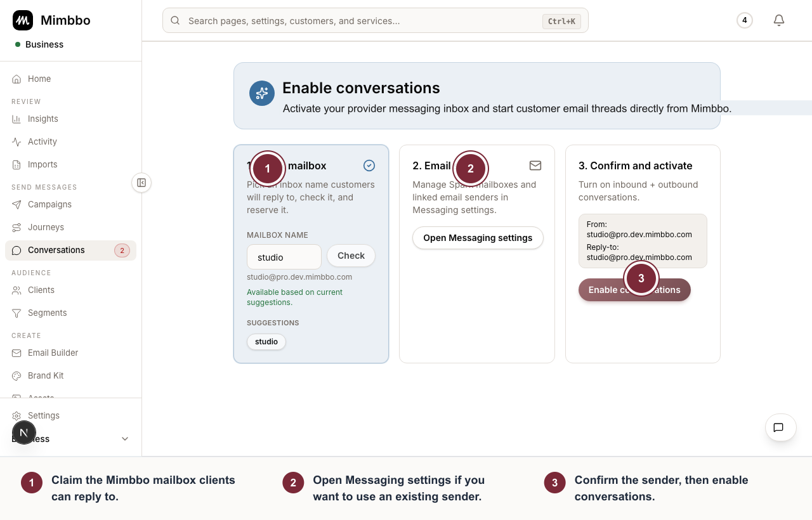Click the envelope icon on Email card

tap(535, 166)
